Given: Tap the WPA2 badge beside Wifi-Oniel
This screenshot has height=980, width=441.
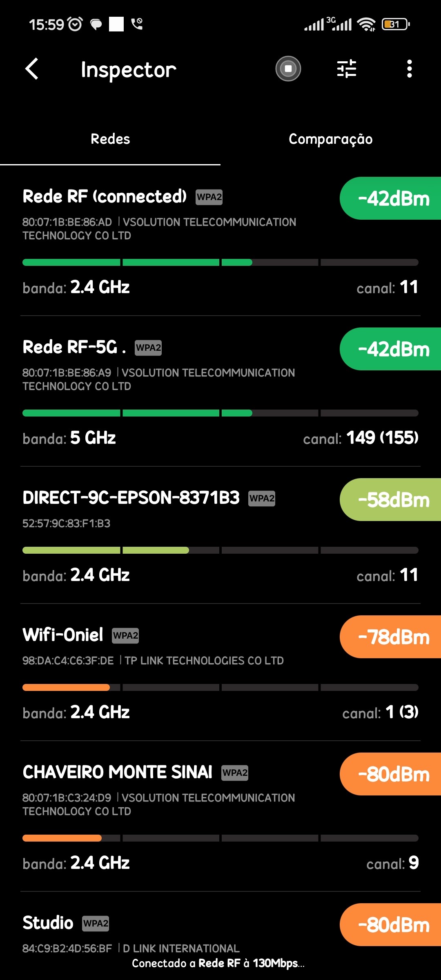Looking at the screenshot, I should [125, 636].
